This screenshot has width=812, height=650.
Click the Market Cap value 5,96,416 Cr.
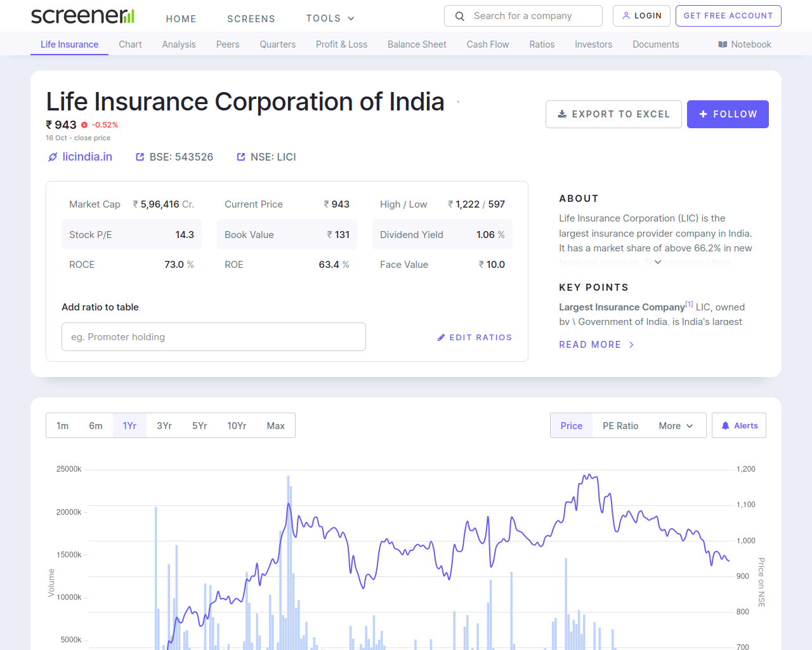163,204
